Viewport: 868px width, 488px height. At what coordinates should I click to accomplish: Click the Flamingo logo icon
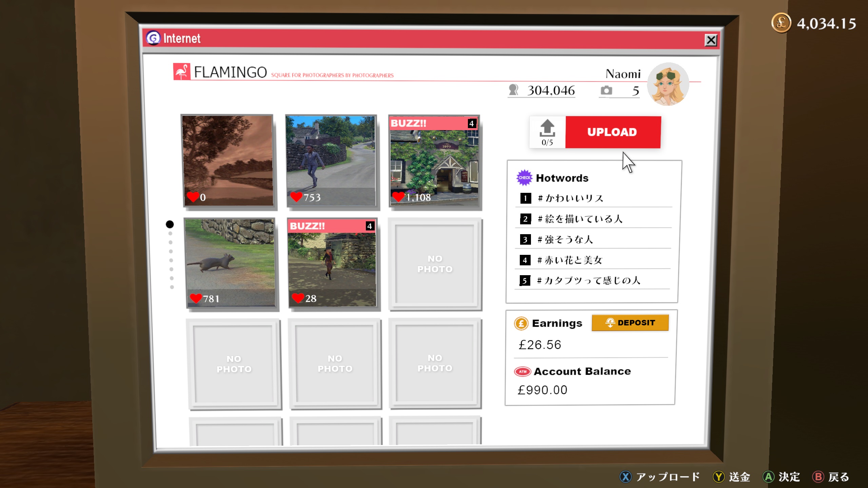(182, 72)
